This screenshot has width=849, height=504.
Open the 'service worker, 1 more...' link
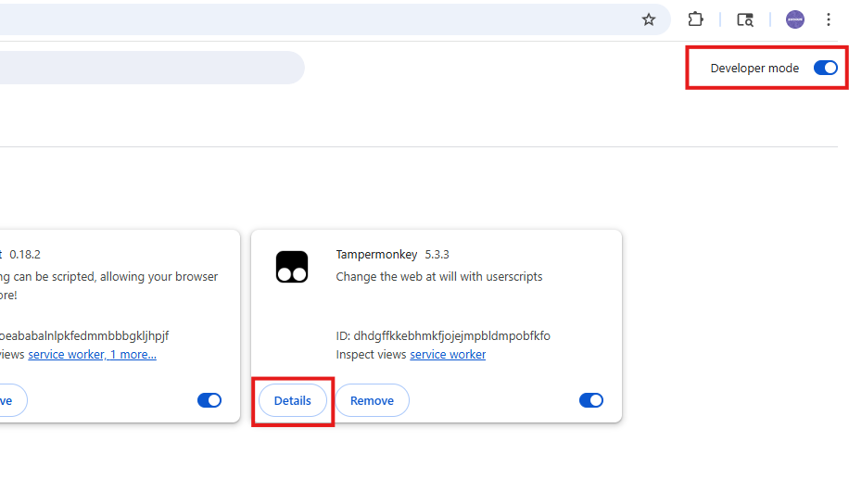point(92,355)
